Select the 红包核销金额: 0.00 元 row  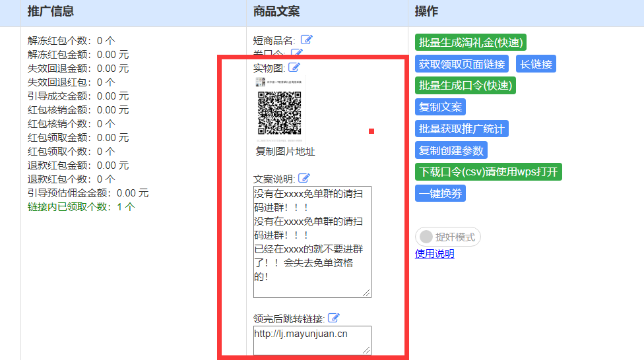(x=78, y=110)
